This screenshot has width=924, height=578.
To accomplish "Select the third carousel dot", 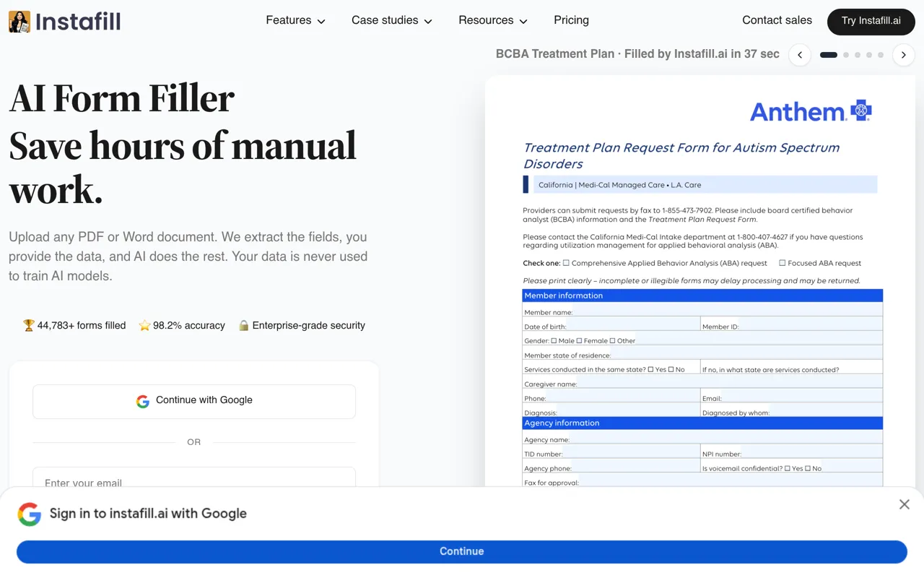I will [x=858, y=55].
